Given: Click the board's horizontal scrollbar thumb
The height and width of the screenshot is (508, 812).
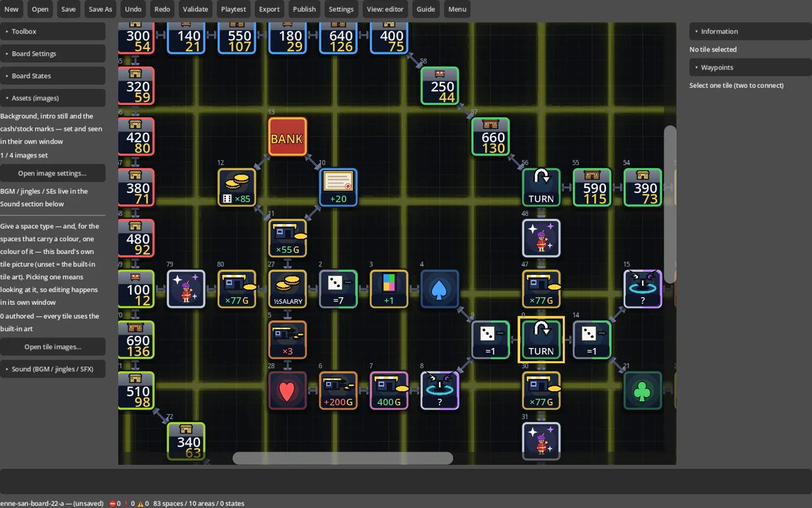Looking at the screenshot, I should click(x=343, y=458).
